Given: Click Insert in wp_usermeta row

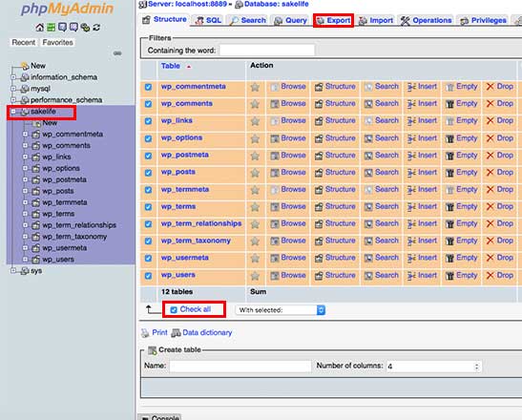Looking at the screenshot, I should pos(422,258).
